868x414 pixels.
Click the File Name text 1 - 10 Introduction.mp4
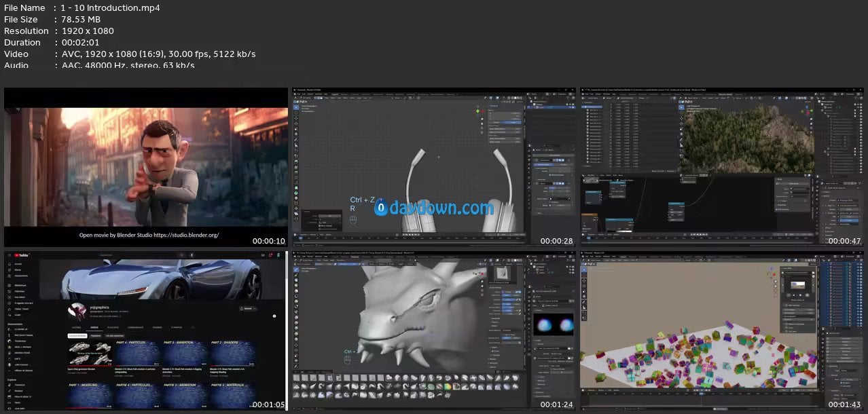[111, 7]
